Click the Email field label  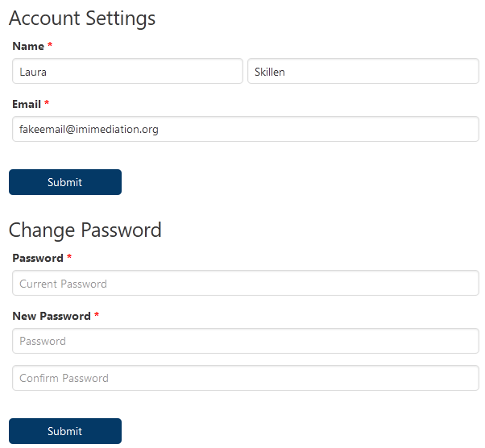(x=27, y=104)
